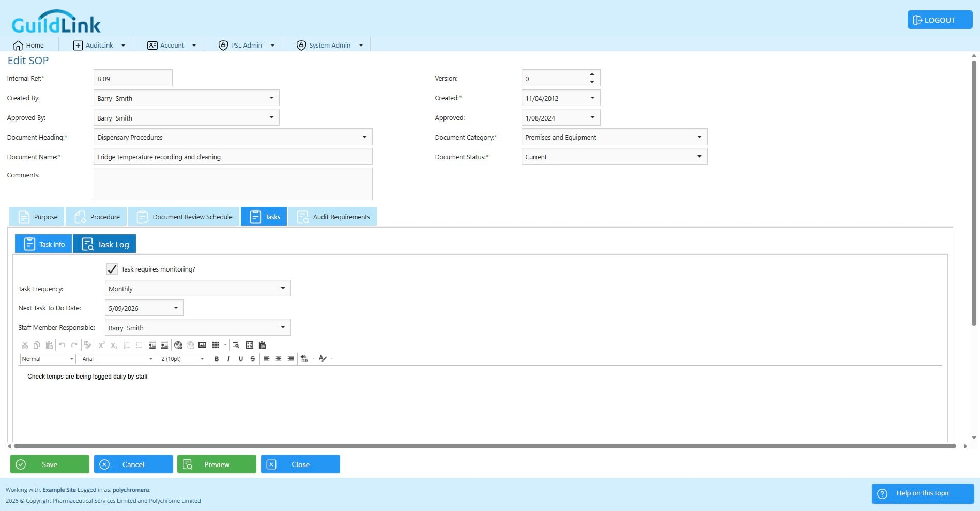
Task: Click the Subscript icon
Action: (x=114, y=345)
